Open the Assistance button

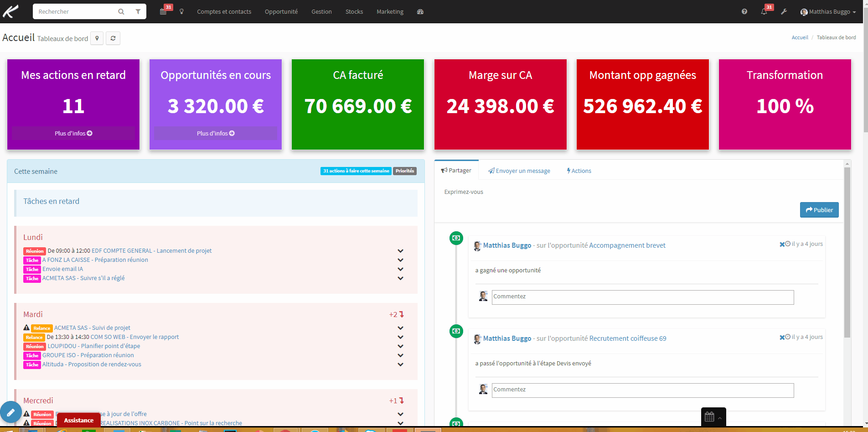[x=79, y=420]
